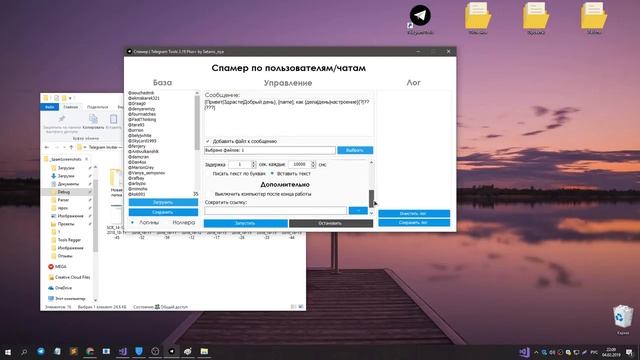Viewport: 640px width, 360px height.
Task: Click the База user list scrollbar
Action: pos(197,122)
